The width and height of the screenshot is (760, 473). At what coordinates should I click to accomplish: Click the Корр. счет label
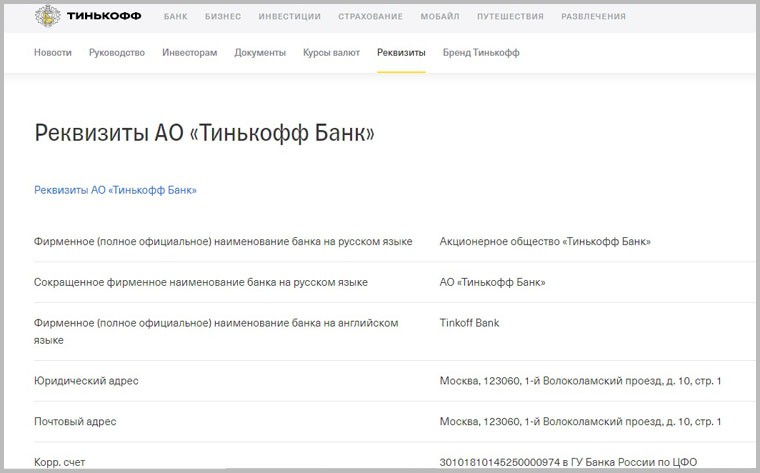point(60,462)
